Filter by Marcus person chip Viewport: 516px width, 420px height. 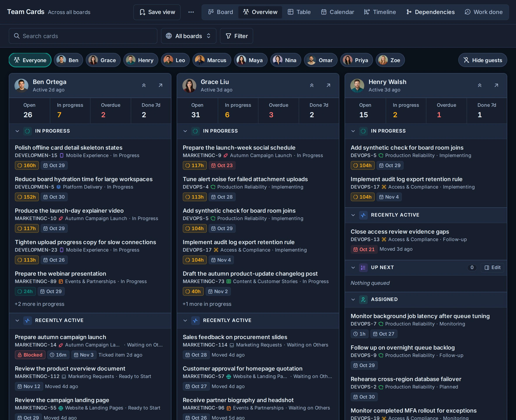click(x=212, y=60)
